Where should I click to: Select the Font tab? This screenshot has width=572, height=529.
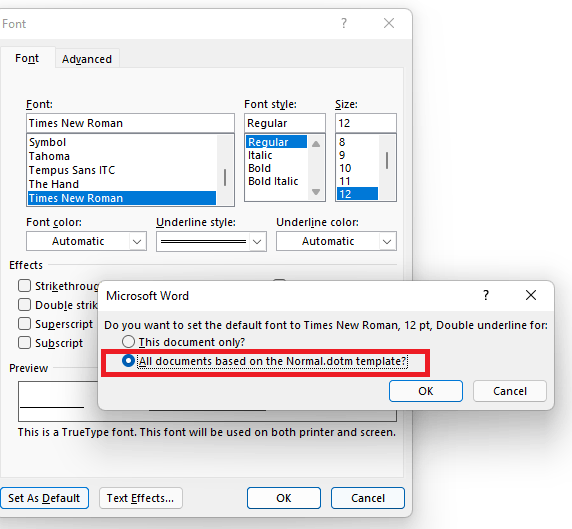[27, 58]
